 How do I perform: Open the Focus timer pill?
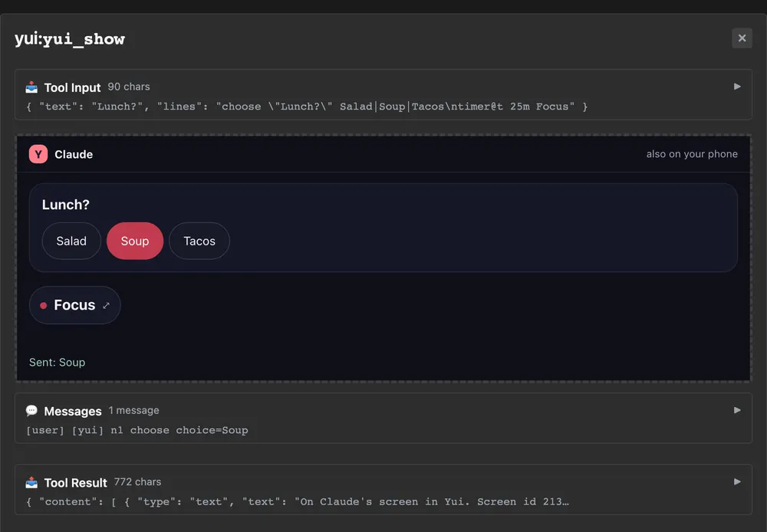point(75,305)
